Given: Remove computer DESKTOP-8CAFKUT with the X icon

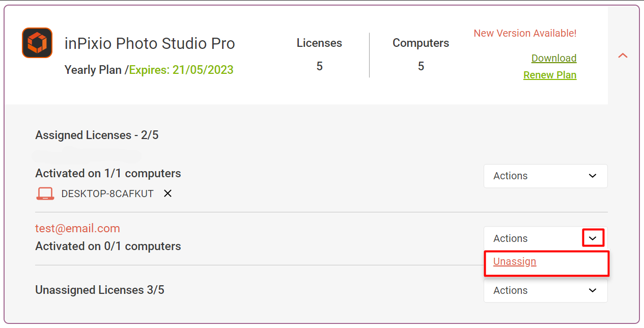Looking at the screenshot, I should 167,194.
